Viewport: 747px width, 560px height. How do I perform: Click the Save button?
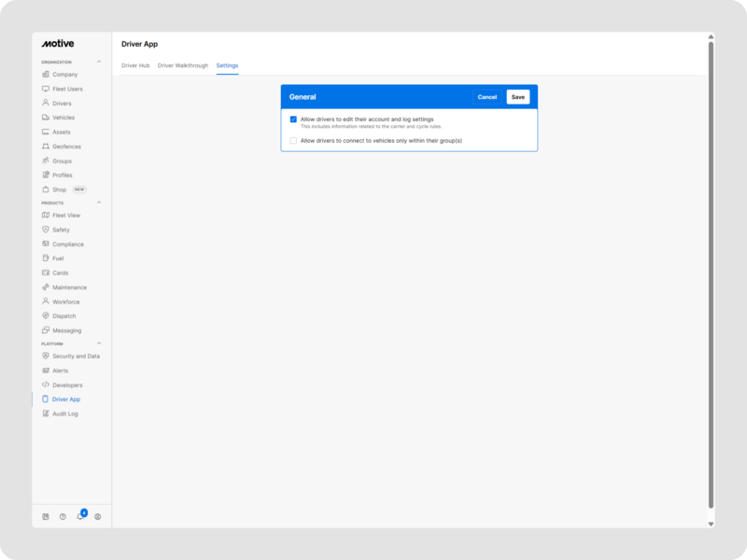tap(518, 97)
